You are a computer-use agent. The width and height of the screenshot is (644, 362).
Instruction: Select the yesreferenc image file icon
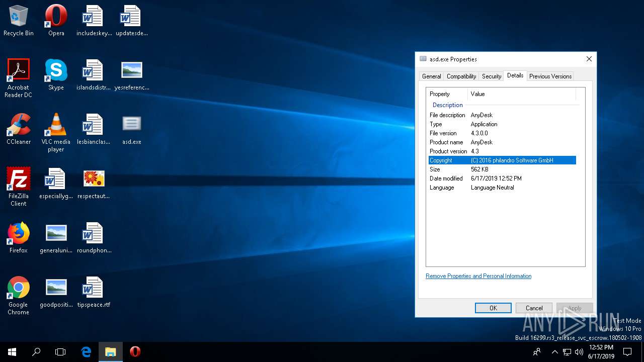coord(131,74)
